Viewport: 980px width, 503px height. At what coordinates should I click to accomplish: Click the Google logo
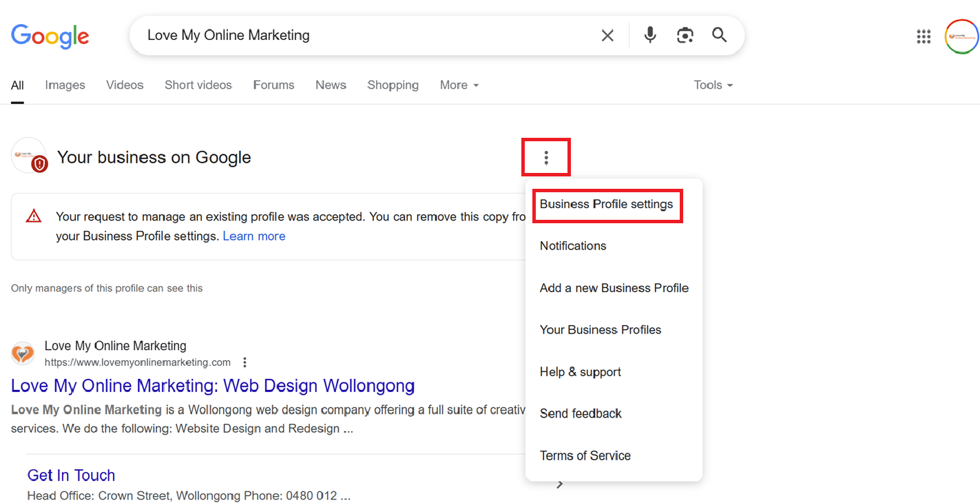[x=50, y=36]
